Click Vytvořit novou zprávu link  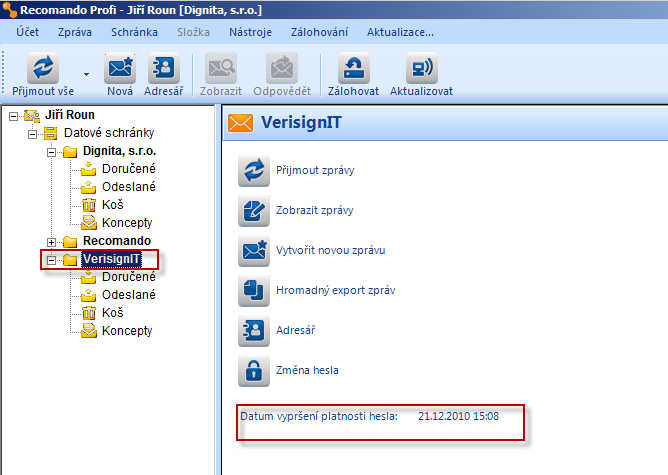tap(330, 250)
